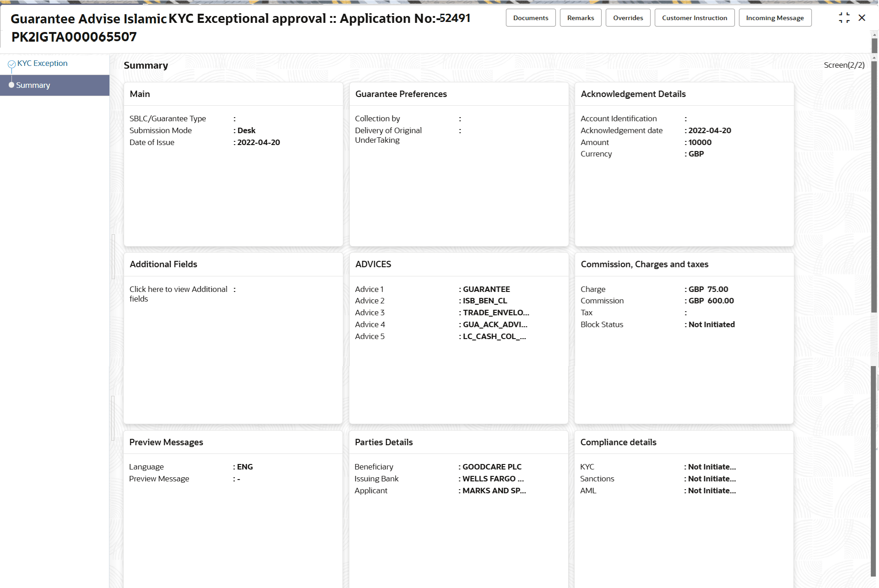Select the truncated Advice 3 TRADE_ENVELO value
This screenshot has width=879, height=588.
tap(495, 313)
